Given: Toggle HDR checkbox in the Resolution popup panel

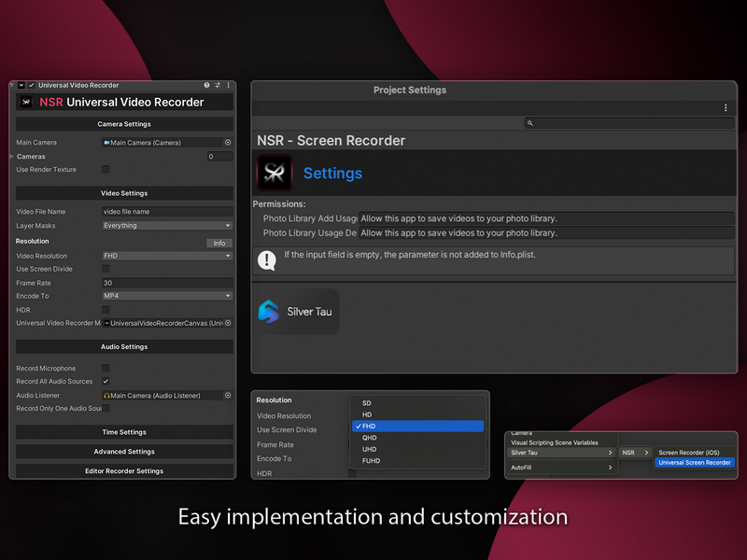Looking at the screenshot, I should click(352, 473).
